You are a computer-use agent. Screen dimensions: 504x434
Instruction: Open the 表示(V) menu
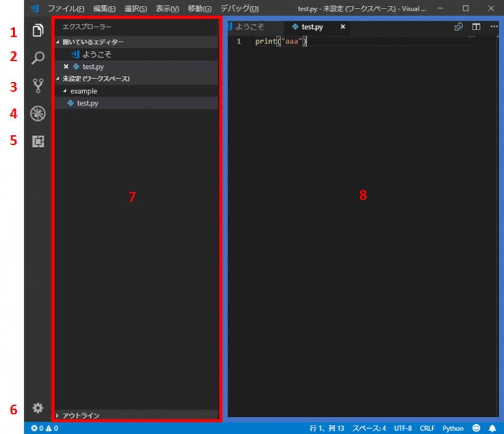coord(167,9)
